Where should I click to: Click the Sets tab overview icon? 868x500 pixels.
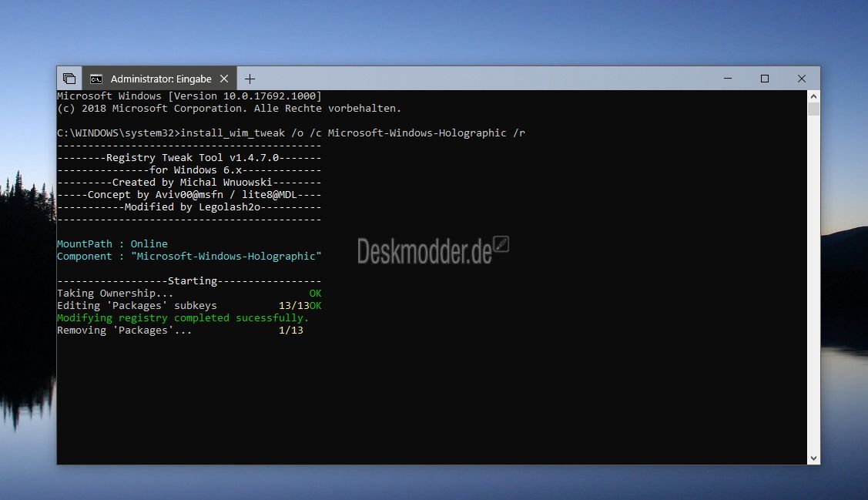[x=69, y=79]
